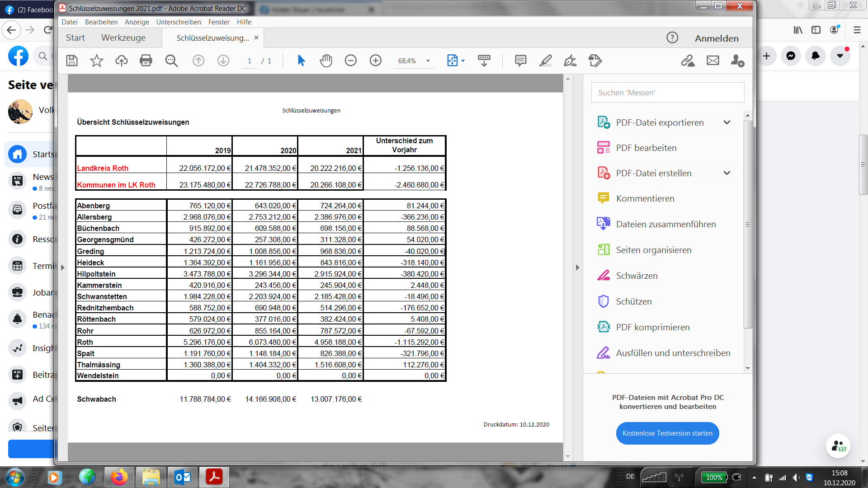The width and height of the screenshot is (868, 488).
Task: Share a link to the file
Action: tap(688, 61)
